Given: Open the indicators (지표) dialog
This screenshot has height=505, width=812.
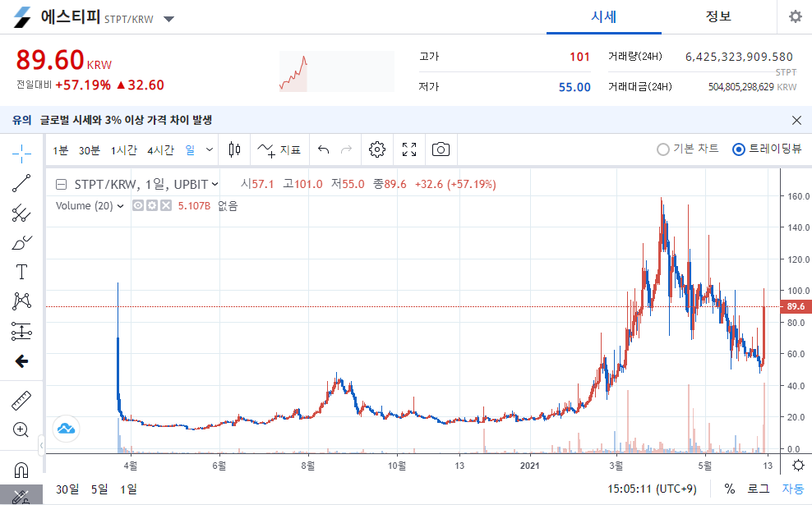Looking at the screenshot, I should (x=279, y=150).
